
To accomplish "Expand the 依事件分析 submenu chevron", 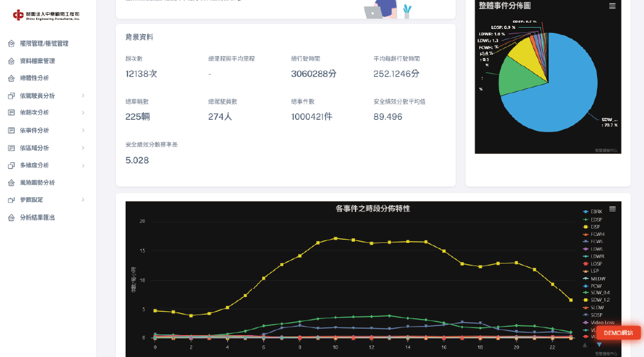I will [83, 131].
